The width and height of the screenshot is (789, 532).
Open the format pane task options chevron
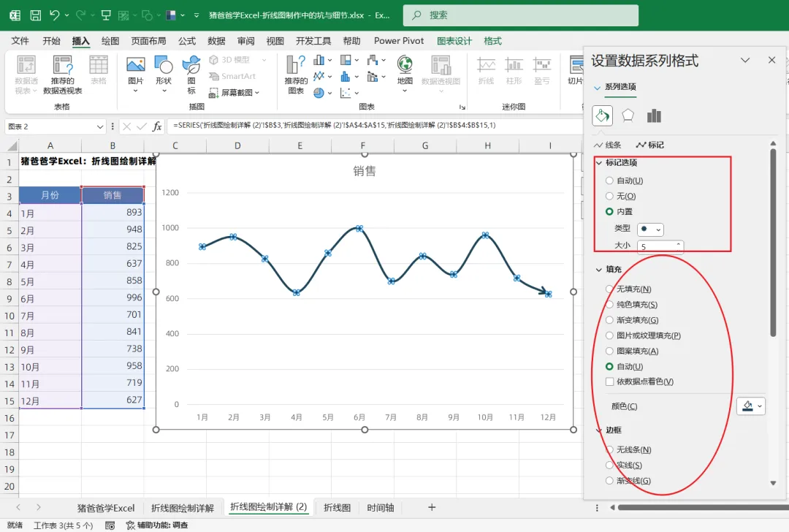tap(745, 60)
